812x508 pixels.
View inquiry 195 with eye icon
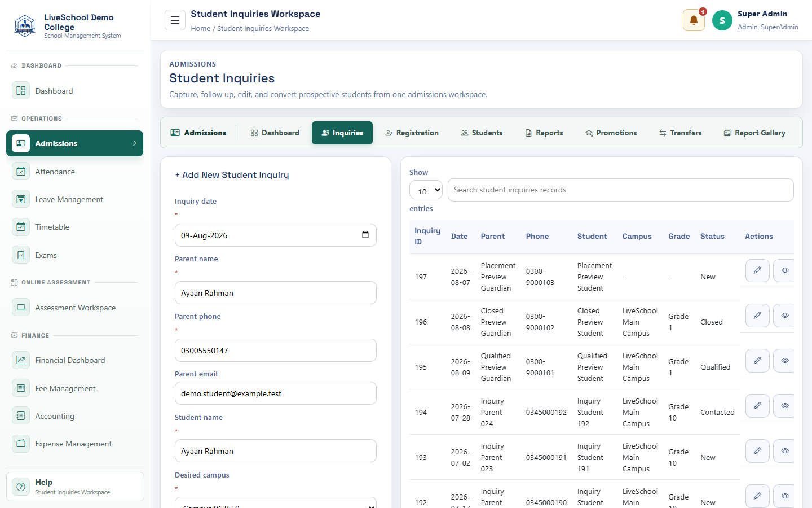click(x=784, y=361)
